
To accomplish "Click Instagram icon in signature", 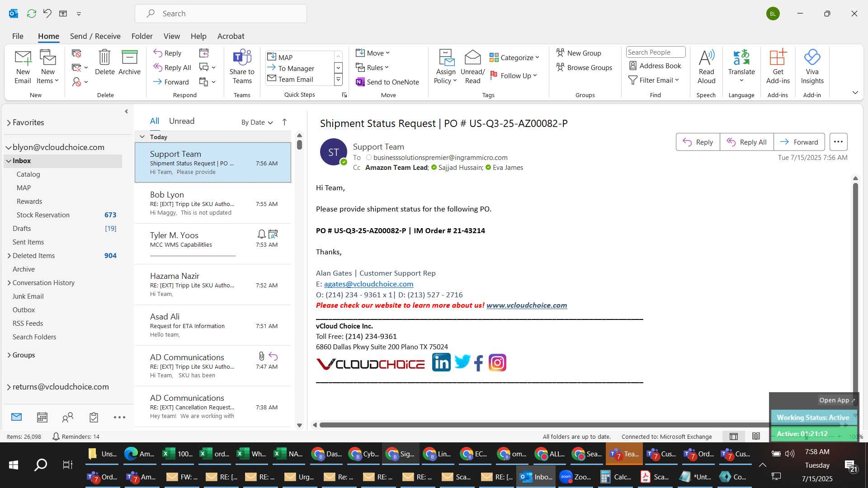I will pyautogui.click(x=497, y=363).
